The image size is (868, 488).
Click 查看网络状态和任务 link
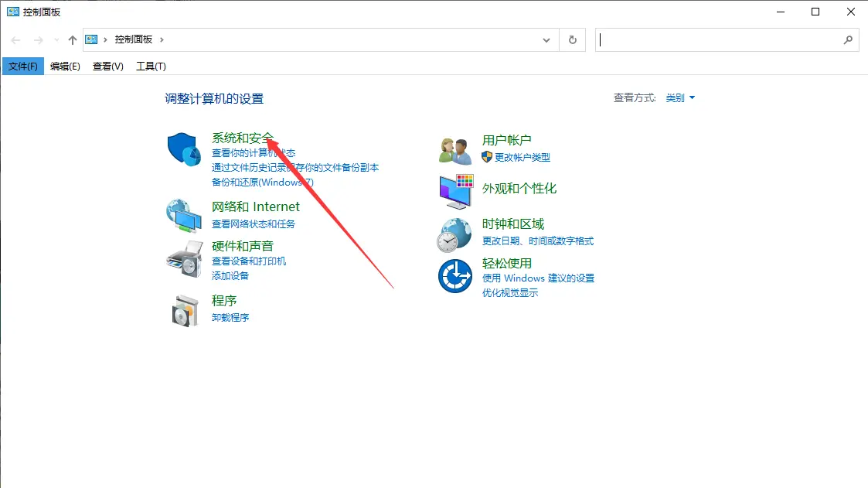coord(254,224)
